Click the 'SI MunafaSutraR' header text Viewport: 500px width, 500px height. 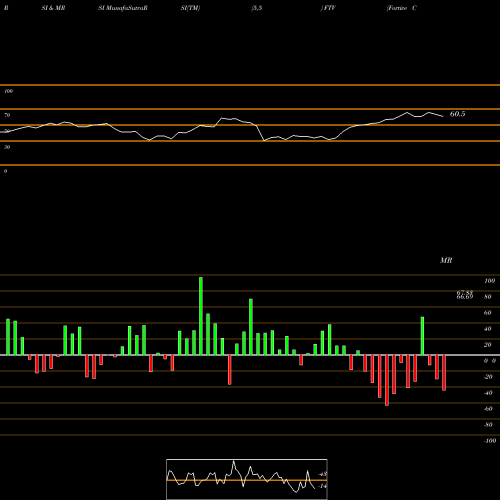[x=123, y=8]
